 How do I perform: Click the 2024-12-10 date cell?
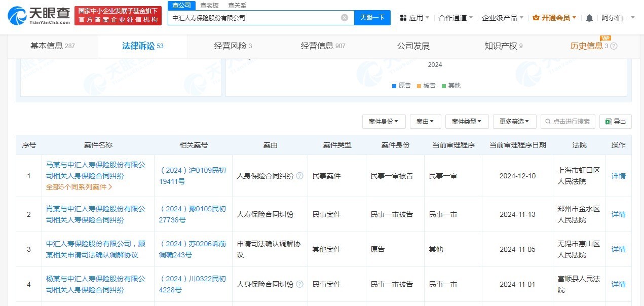(x=517, y=176)
